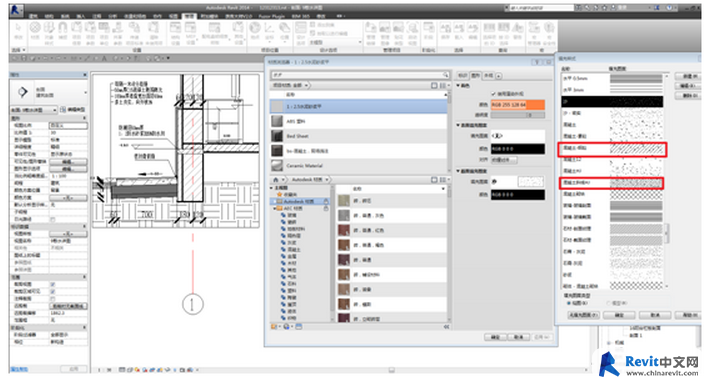Click the No Pattern button in the fill pattern dialog
Screen dimensions: 709x385
[x=583, y=315]
